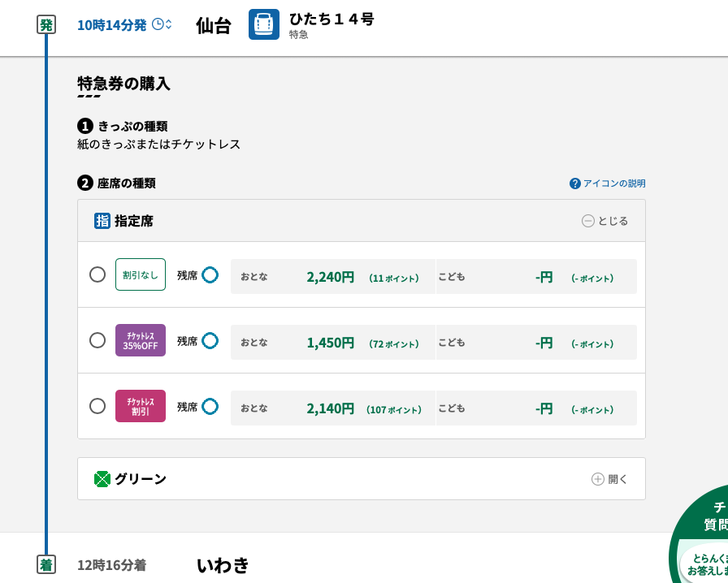Select the チケットレス35%OFF 1,450円 radio button
Screen dimensions: 728x583
97,340
